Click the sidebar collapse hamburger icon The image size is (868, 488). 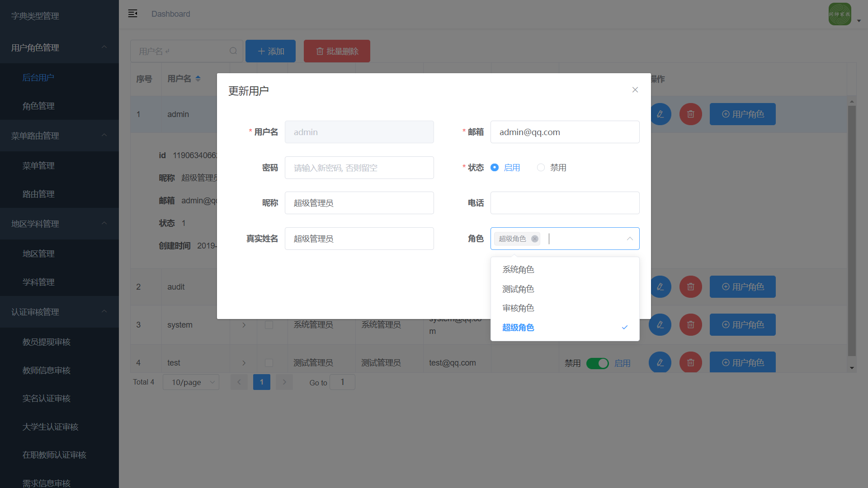(x=132, y=14)
